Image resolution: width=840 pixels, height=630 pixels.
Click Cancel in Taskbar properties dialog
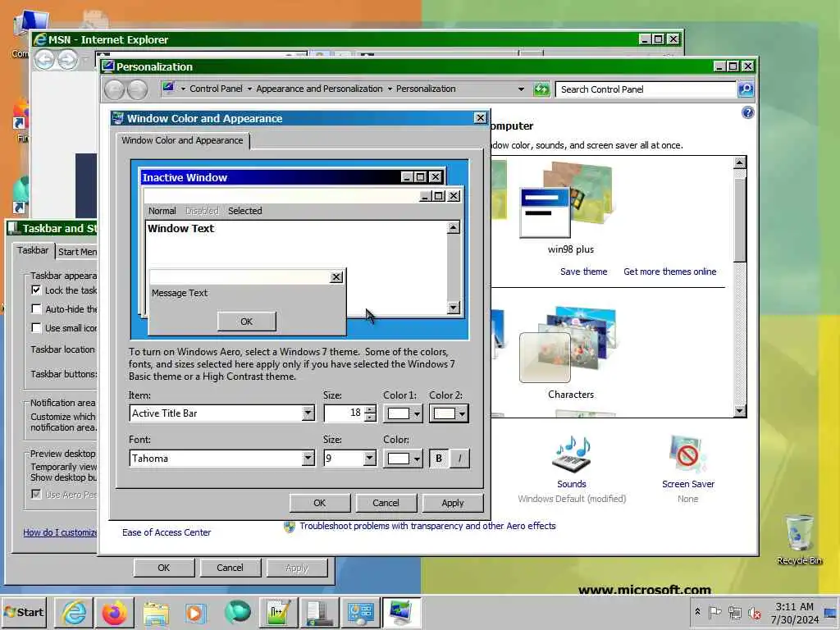pyautogui.click(x=230, y=568)
